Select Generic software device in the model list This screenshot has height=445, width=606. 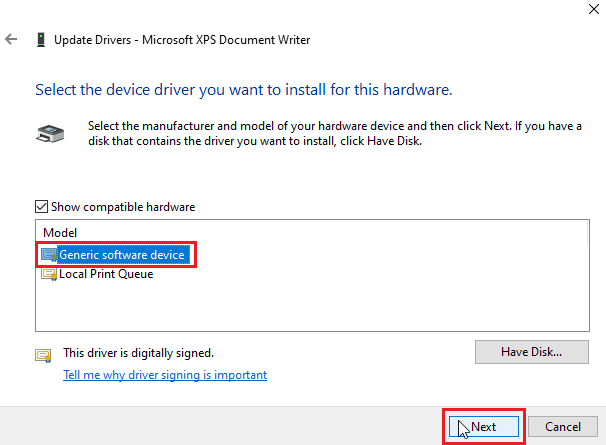click(121, 255)
